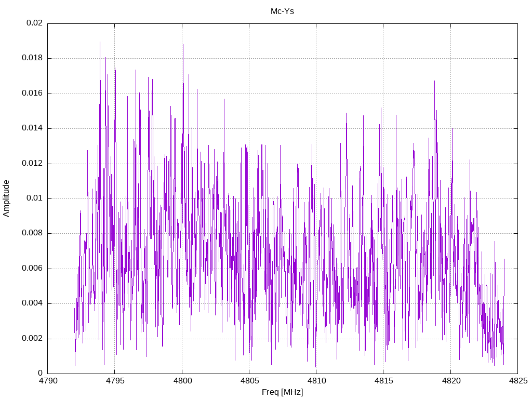The image size is (532, 399).
Task: Click the x-axis tick label 4805
Action: [x=249, y=381]
